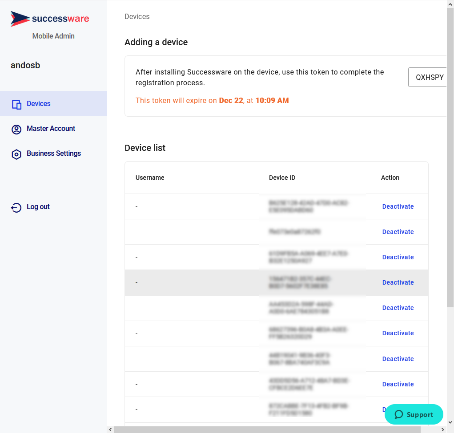Click the Log out arrow icon
This screenshot has width=454, height=433.
coord(16,207)
